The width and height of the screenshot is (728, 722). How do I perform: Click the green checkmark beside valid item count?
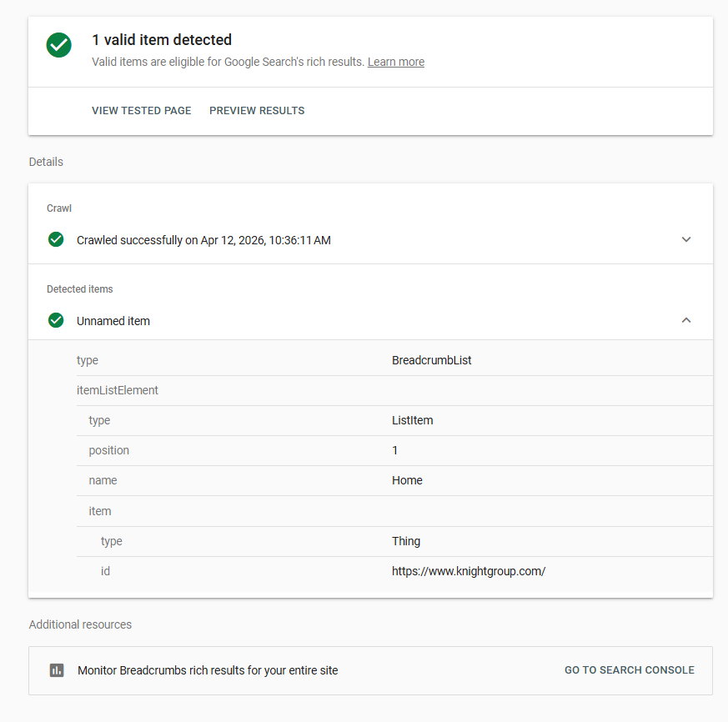coord(58,45)
